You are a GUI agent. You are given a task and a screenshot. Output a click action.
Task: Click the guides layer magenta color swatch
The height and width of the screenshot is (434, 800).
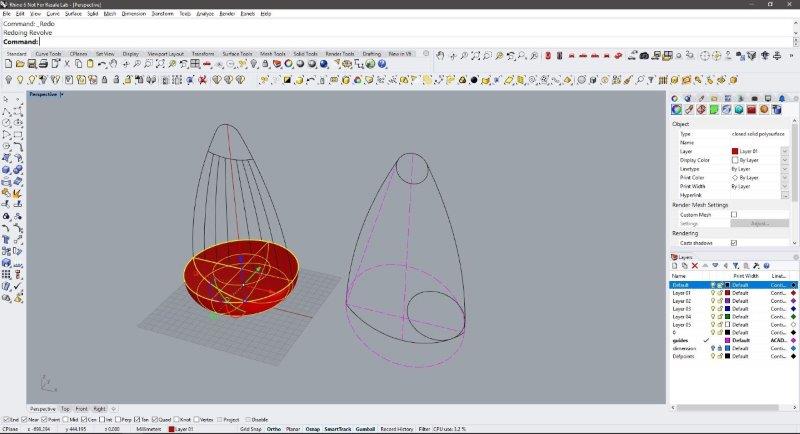(728, 340)
